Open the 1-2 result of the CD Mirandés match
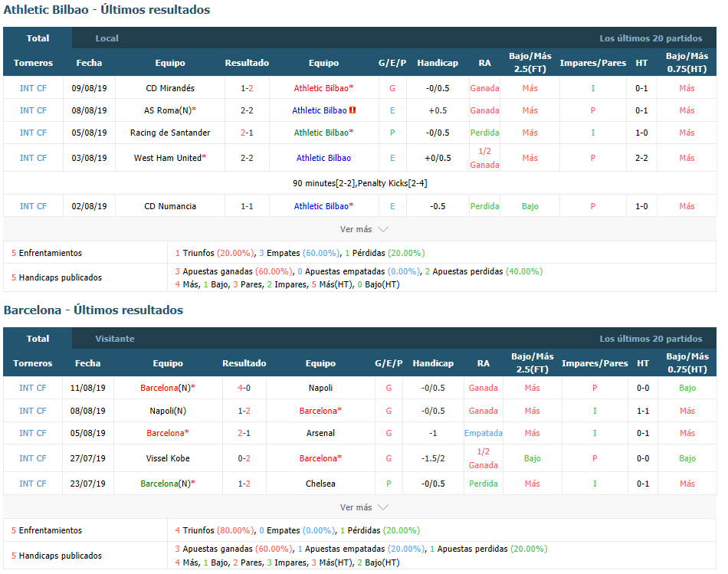The width and height of the screenshot is (728, 574). tap(247, 88)
